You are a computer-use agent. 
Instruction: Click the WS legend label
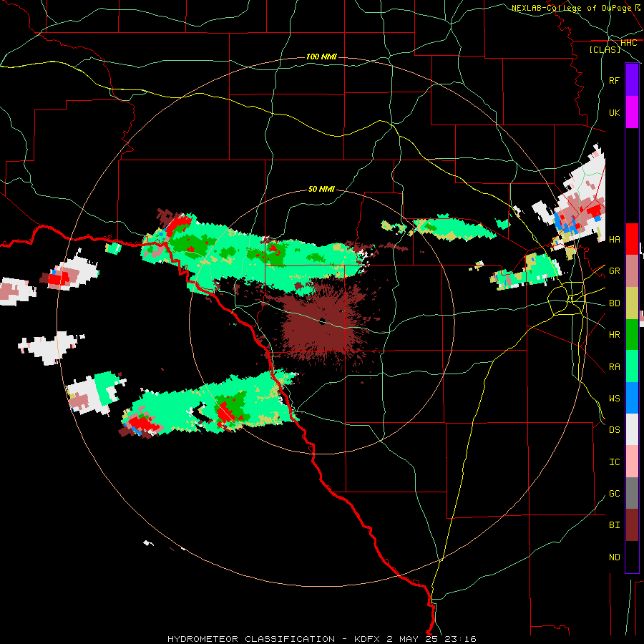tap(614, 398)
